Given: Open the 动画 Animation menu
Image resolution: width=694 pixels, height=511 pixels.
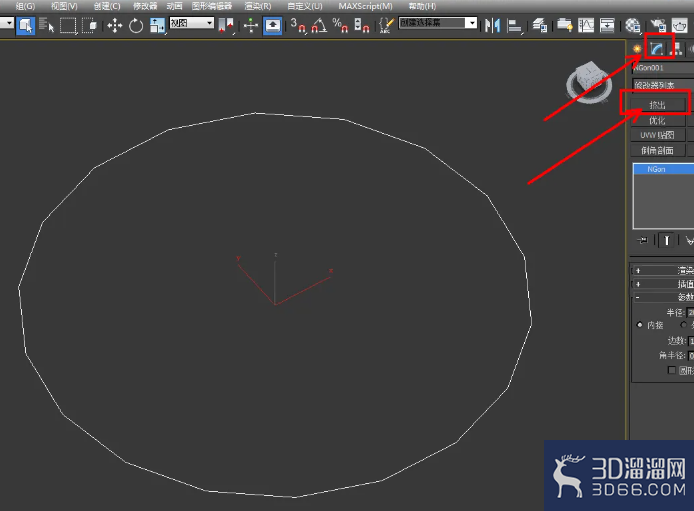Looking at the screenshot, I should 174,6.
